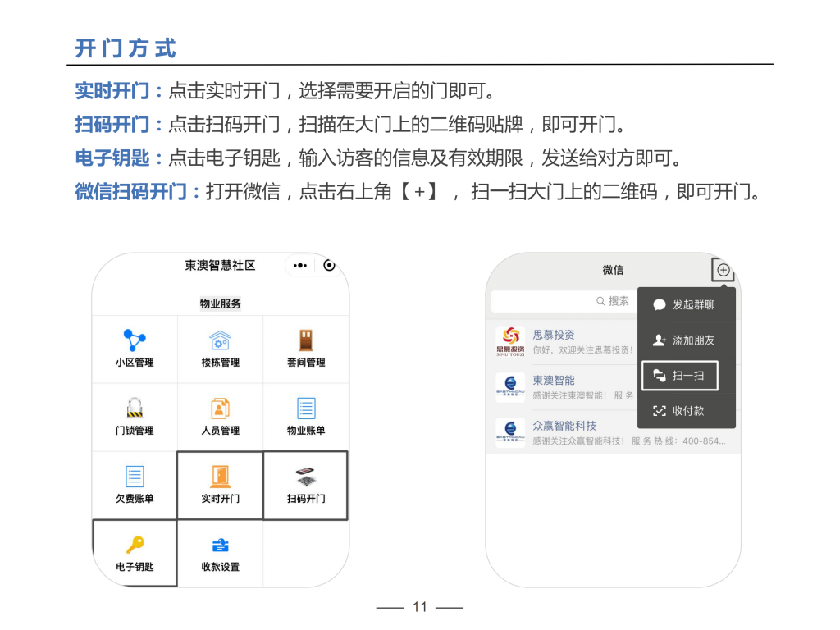Viewport: 840px width, 630px height.
Task: Click the 开门方式 page heading
Action: tap(126, 48)
